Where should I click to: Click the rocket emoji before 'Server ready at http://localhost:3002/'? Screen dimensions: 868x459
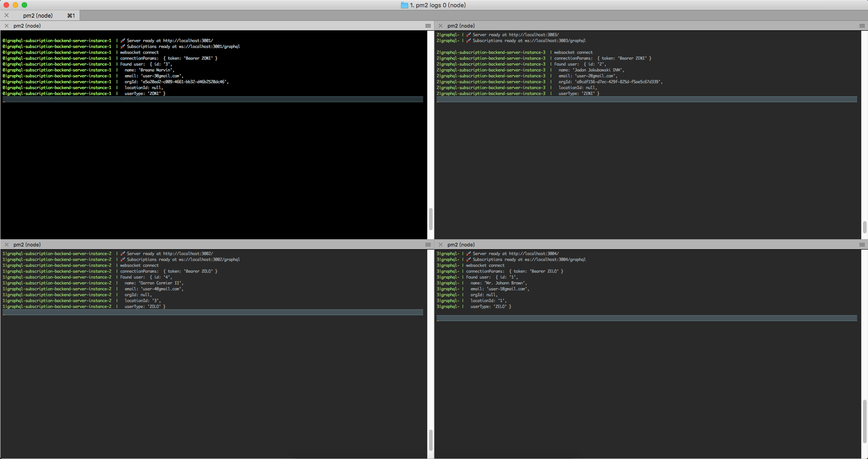123,254
